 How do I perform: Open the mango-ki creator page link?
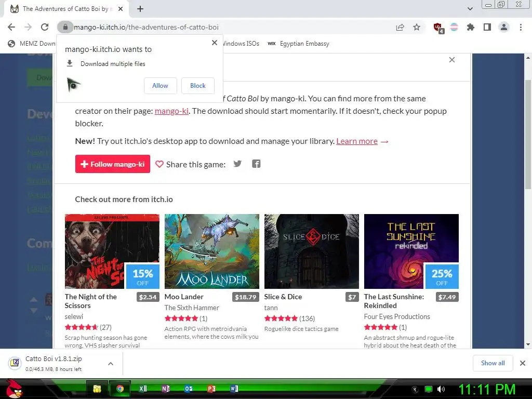[x=171, y=111]
